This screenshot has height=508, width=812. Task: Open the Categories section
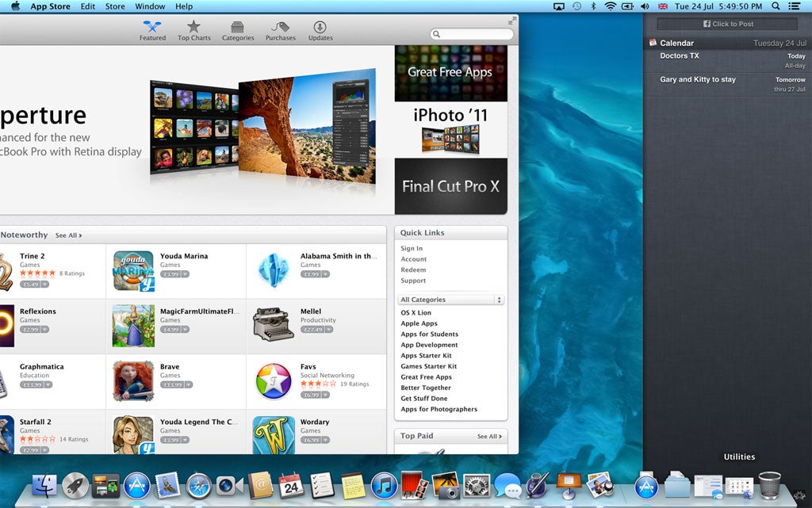pos(238,30)
